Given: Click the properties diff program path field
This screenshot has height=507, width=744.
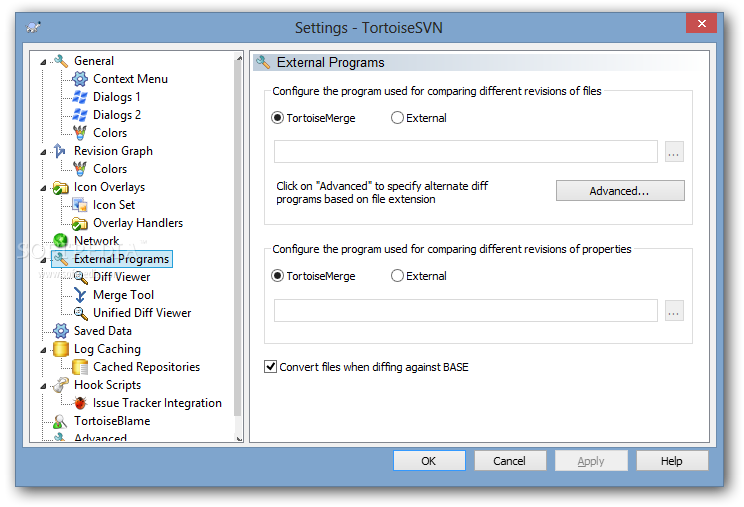Looking at the screenshot, I should click(x=466, y=311).
